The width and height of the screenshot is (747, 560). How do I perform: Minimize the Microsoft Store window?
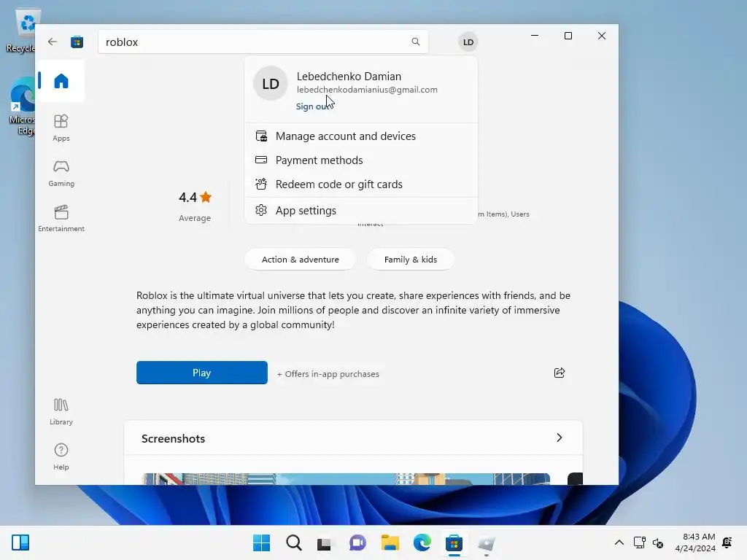tap(535, 36)
